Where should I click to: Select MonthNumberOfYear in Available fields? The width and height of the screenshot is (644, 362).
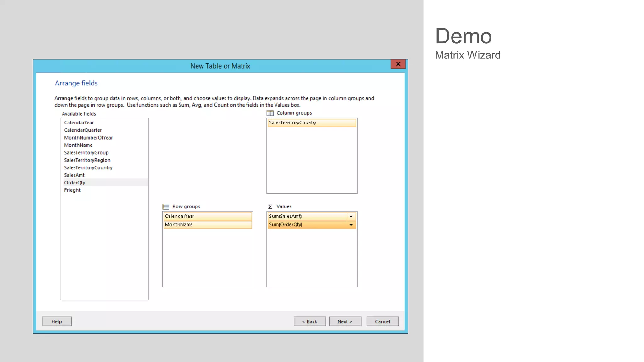tap(105, 138)
